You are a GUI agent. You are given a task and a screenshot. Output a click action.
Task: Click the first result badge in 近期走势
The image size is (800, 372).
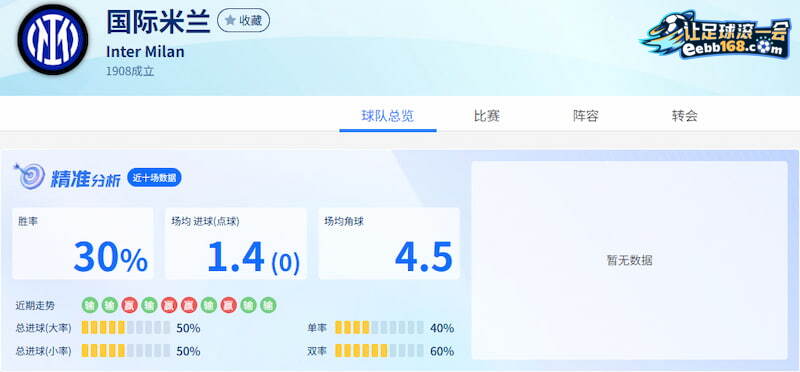90,306
